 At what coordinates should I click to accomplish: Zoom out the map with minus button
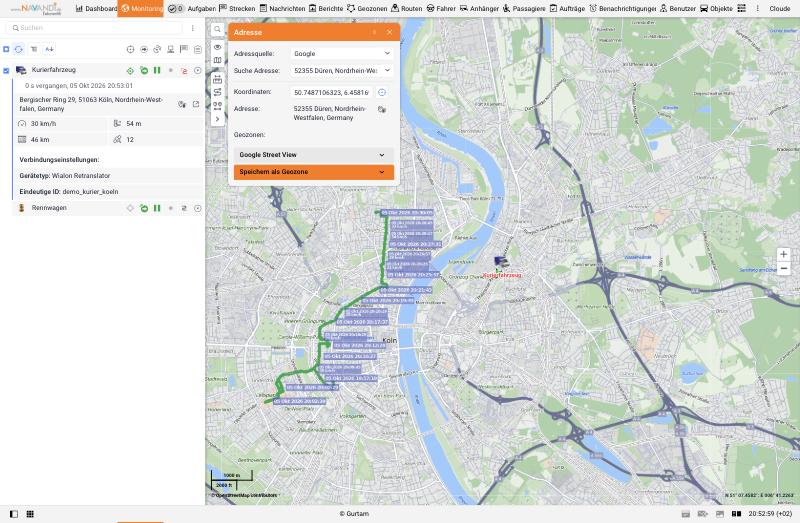pyautogui.click(x=783, y=268)
